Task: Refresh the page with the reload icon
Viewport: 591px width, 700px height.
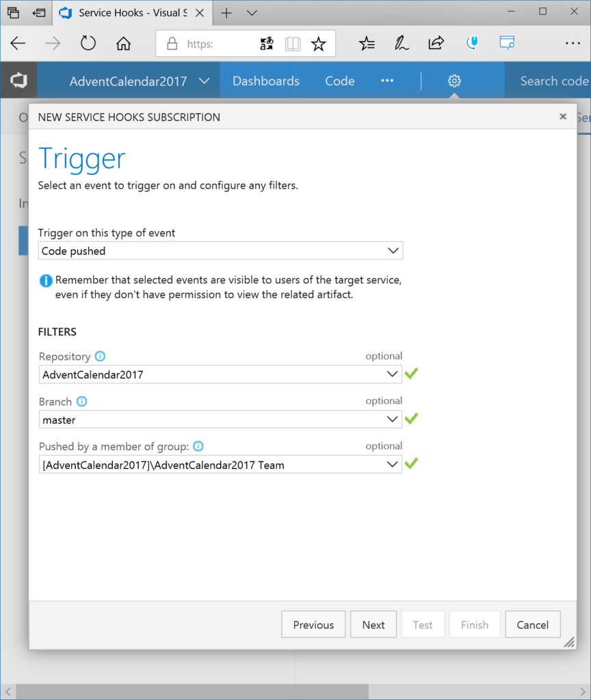Action: pyautogui.click(x=88, y=43)
